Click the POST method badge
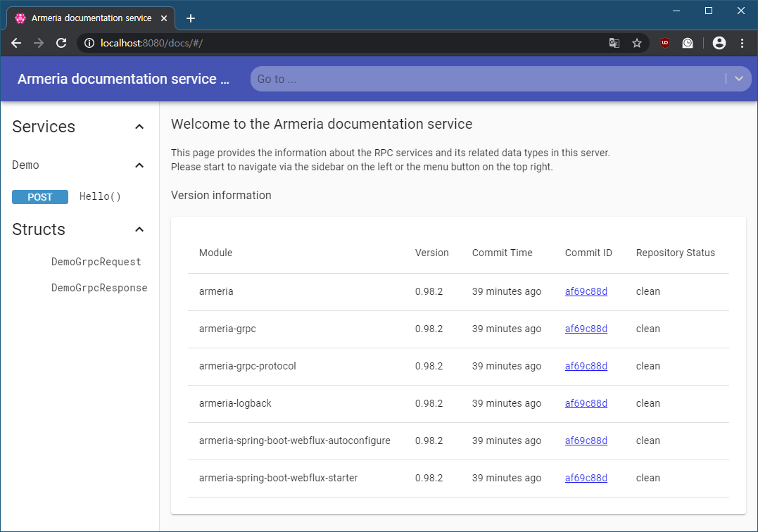Image resolution: width=758 pixels, height=532 pixels. [x=40, y=197]
